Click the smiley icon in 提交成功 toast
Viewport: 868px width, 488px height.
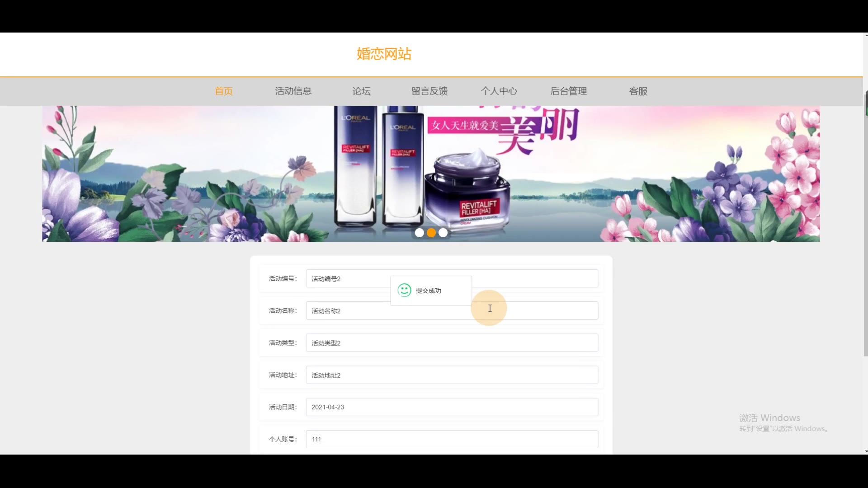(404, 290)
